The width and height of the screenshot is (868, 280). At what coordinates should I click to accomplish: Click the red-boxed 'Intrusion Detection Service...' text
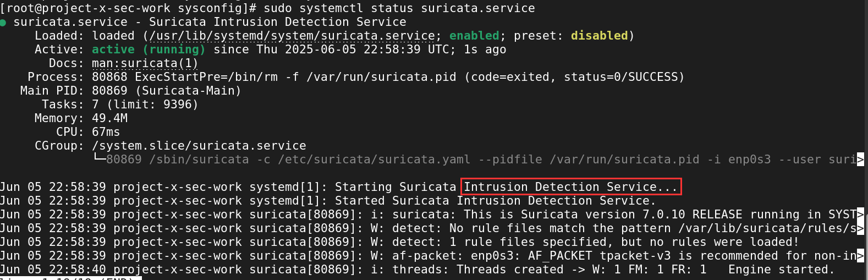tap(570, 187)
